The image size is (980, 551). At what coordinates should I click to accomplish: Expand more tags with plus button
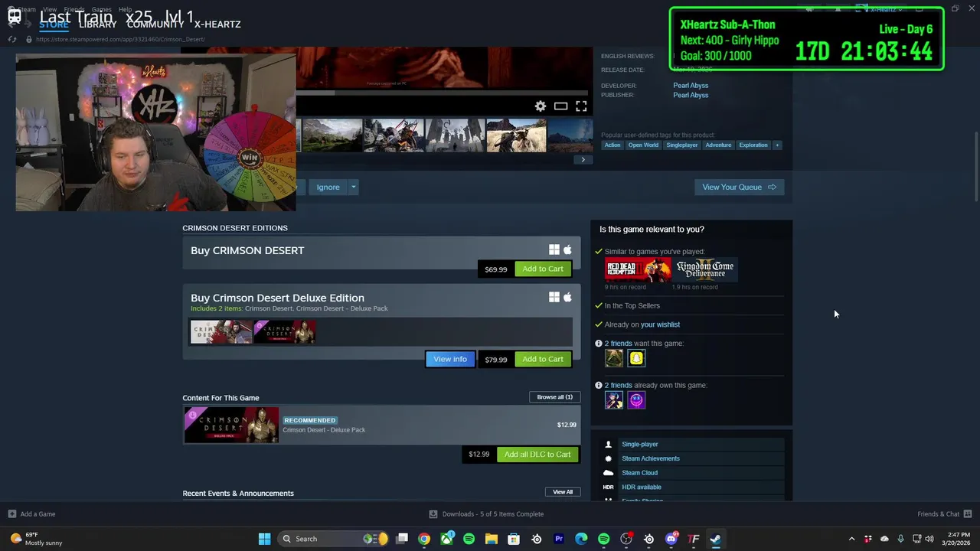777,145
